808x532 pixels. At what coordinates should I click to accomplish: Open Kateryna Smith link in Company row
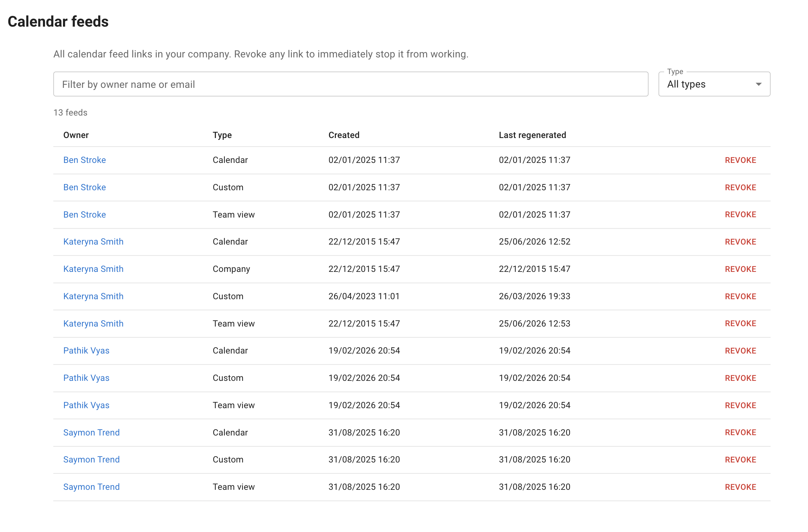[x=93, y=269]
